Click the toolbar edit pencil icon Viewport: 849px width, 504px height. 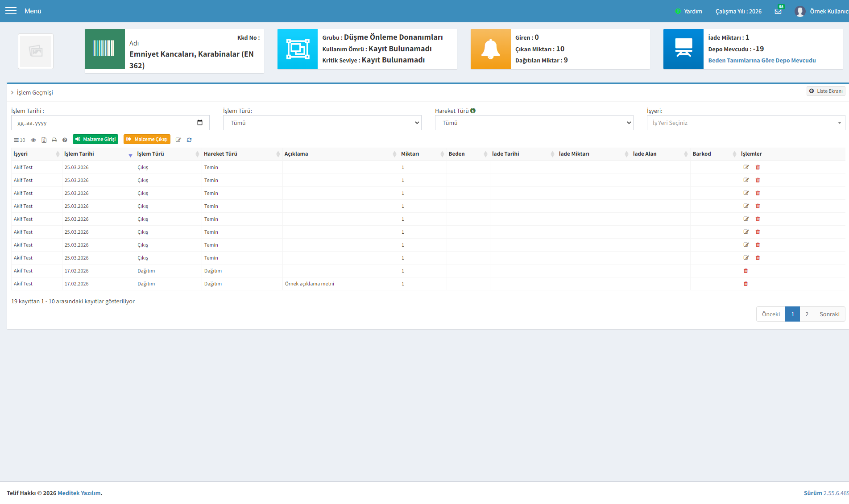click(178, 140)
